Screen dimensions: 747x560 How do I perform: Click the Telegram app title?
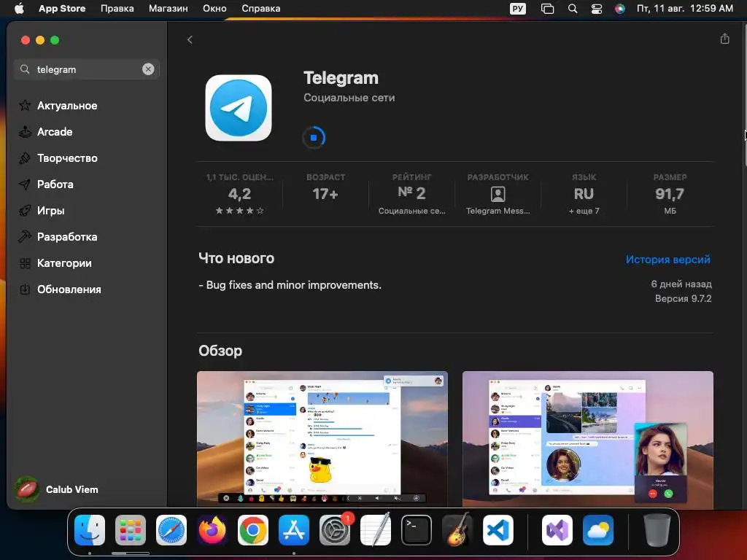(341, 78)
